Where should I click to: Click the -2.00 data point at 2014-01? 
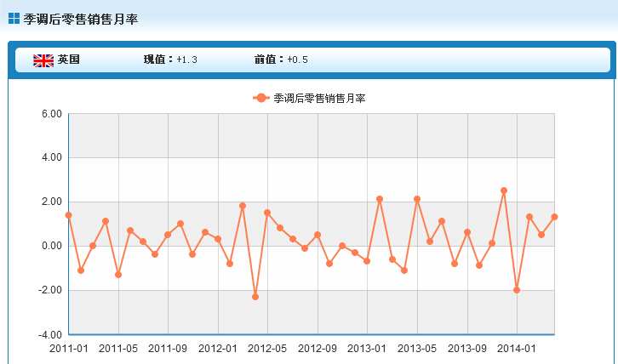tap(517, 290)
